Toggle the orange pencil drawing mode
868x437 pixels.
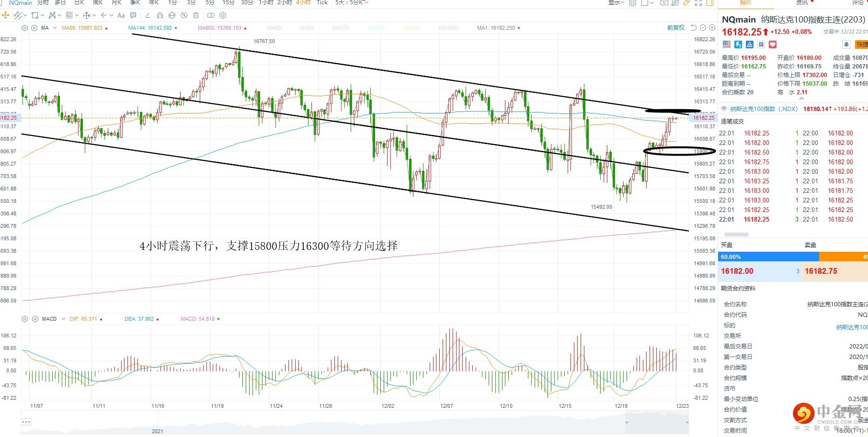[686, 2]
